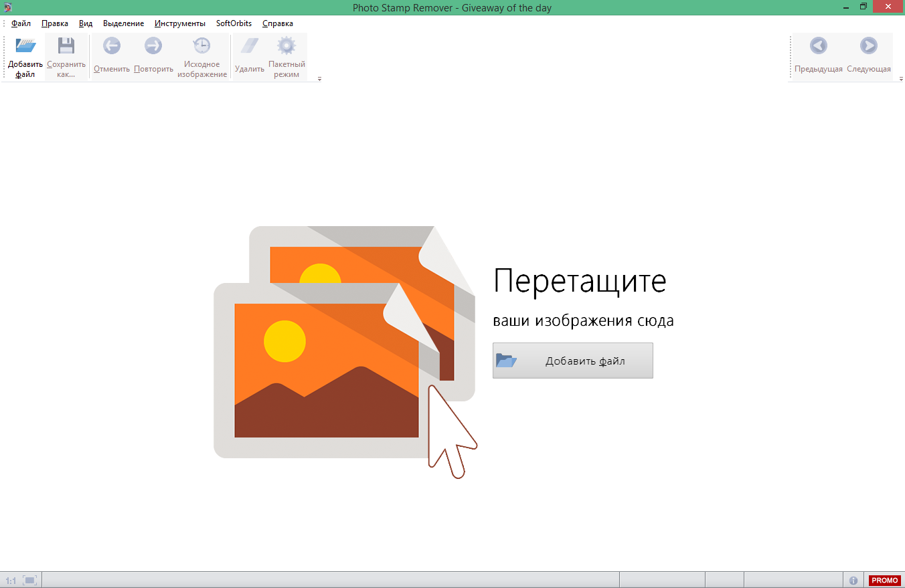Open the SoftOrbits menu
Viewport: 905px width, 588px height.
234,23
